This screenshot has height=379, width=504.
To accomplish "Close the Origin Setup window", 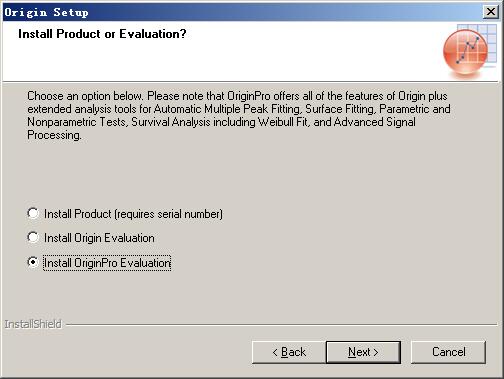I will [491, 12].
